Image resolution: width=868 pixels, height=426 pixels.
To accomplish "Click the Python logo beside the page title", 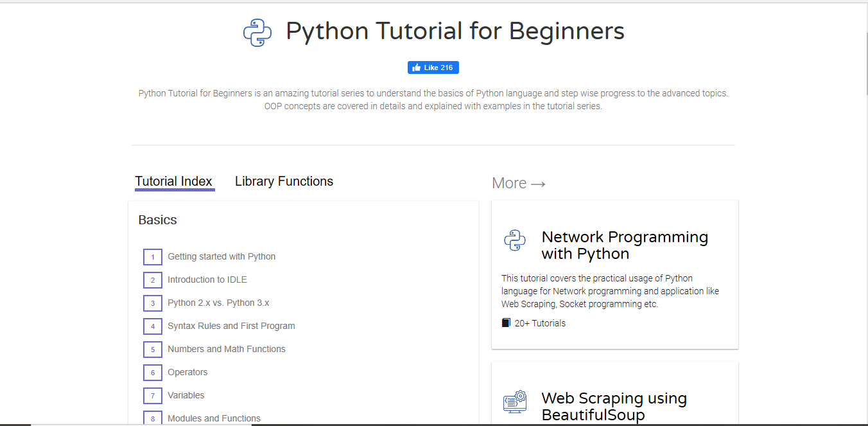I will (257, 31).
